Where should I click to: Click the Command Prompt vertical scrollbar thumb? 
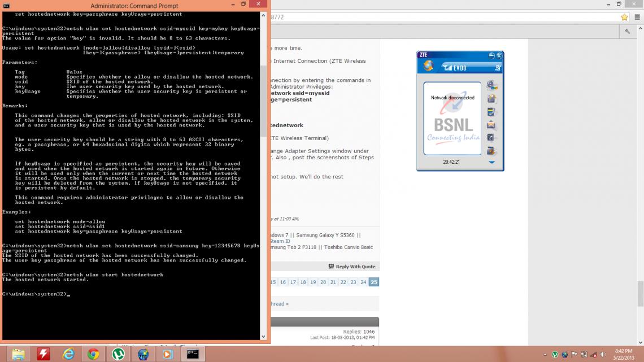pos(263,102)
